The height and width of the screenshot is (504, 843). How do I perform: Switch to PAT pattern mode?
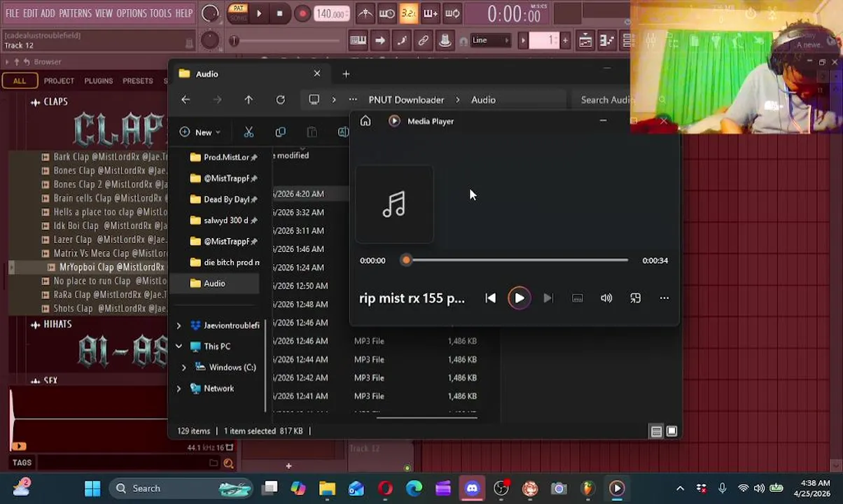pyautogui.click(x=238, y=8)
